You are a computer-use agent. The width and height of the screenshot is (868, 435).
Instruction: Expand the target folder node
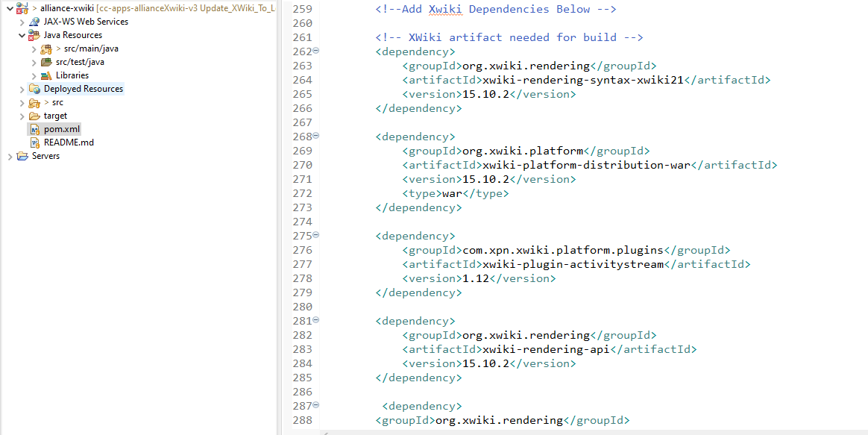tap(22, 116)
